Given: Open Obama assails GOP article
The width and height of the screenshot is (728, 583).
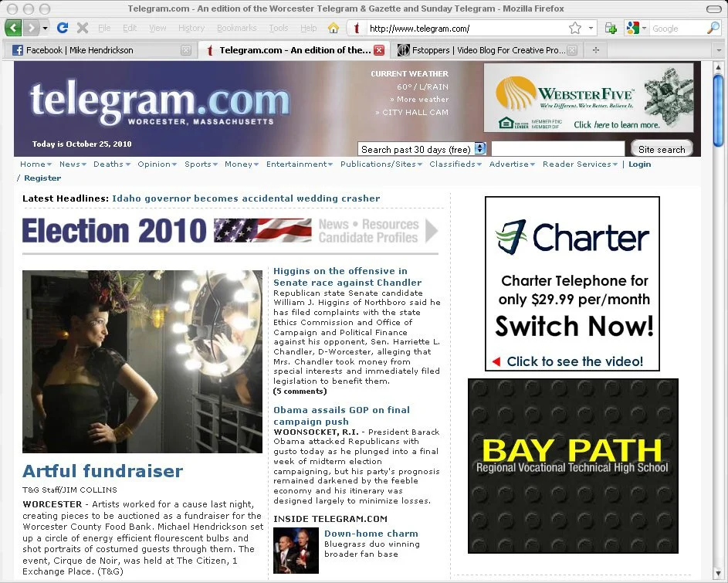Looking at the screenshot, I should [x=342, y=415].
